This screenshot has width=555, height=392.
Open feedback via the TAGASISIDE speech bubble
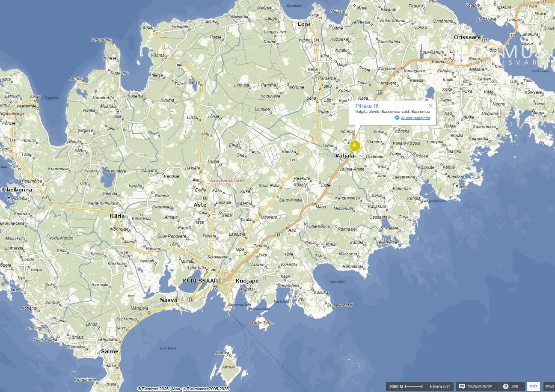(x=462, y=386)
